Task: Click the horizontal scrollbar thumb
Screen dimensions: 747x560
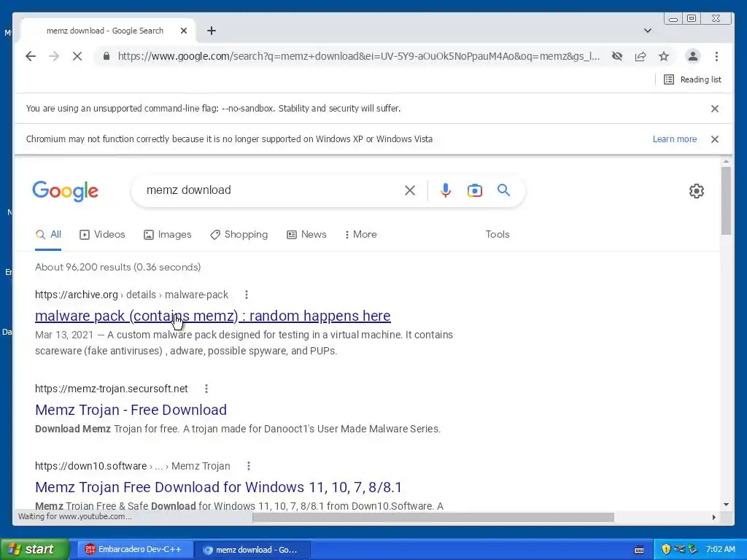Action: 433,517
